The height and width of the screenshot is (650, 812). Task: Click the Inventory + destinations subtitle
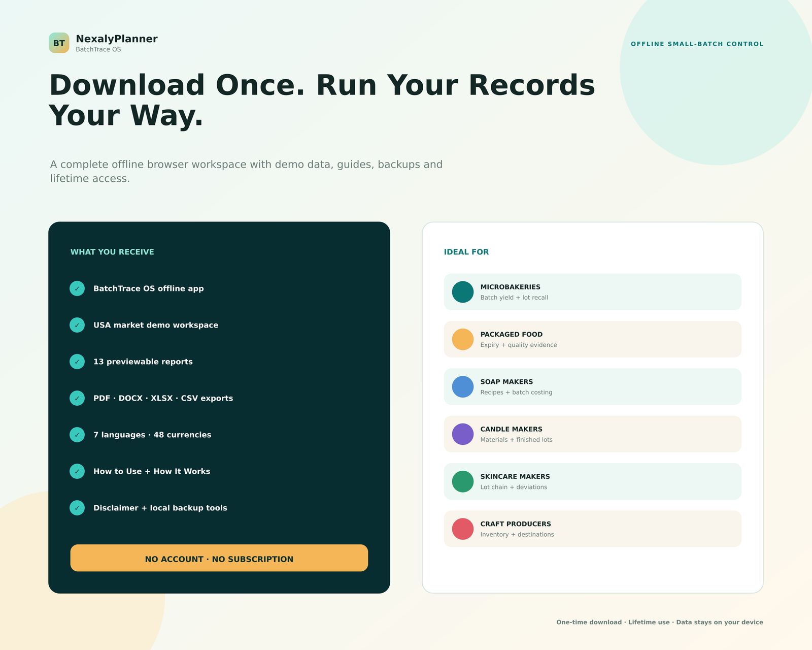(x=517, y=535)
